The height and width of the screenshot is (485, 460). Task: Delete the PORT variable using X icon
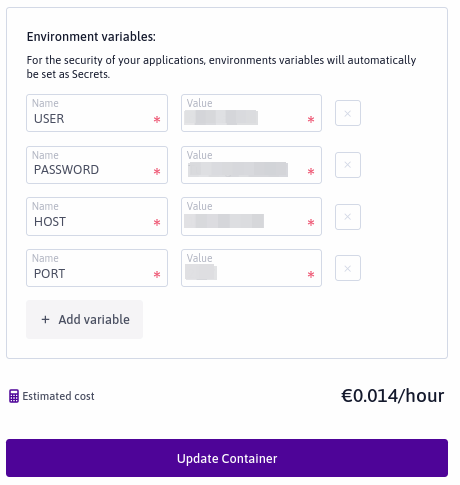pos(348,268)
